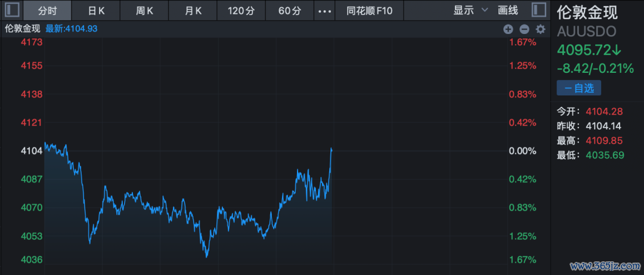Viewport: 644px width, 275px height.
Task: Remove from watchlist via 自选 button
Action: 578,88
